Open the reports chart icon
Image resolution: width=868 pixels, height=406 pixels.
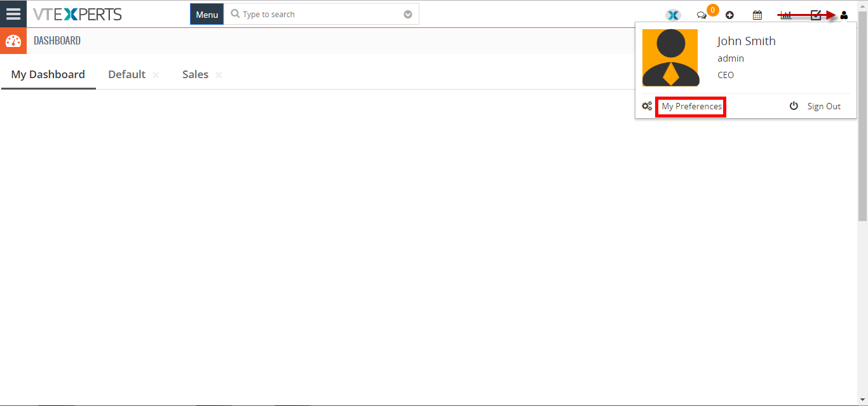pos(786,15)
